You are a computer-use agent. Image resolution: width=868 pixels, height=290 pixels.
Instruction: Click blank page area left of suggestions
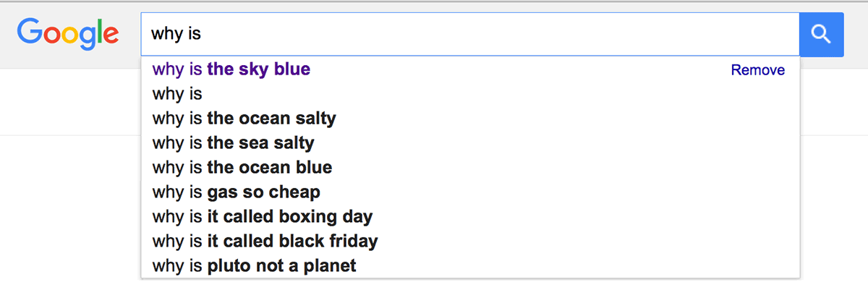click(x=70, y=210)
